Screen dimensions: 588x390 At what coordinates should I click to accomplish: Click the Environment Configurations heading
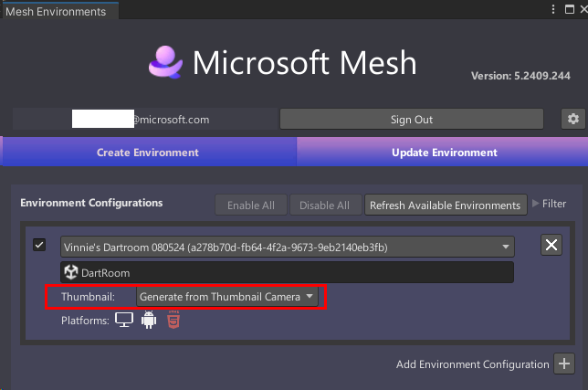tap(91, 203)
